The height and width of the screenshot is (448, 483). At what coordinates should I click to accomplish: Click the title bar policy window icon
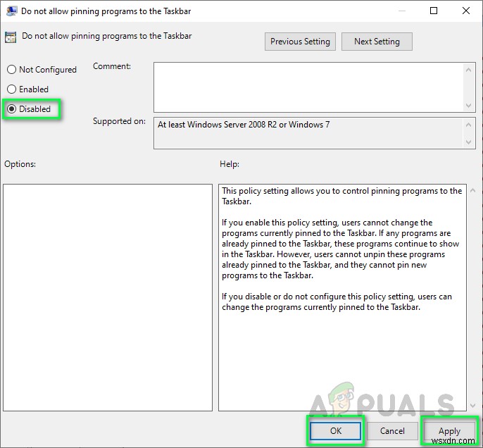(12, 11)
